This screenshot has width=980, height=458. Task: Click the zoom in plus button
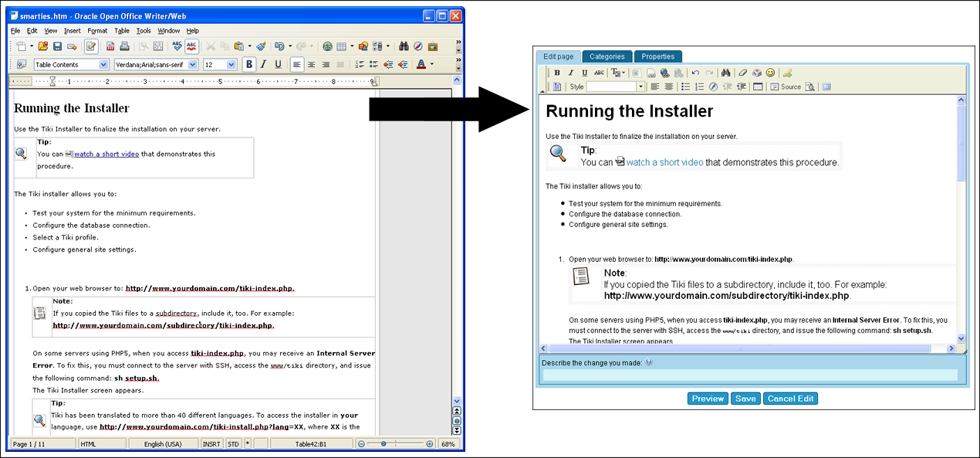click(x=430, y=444)
